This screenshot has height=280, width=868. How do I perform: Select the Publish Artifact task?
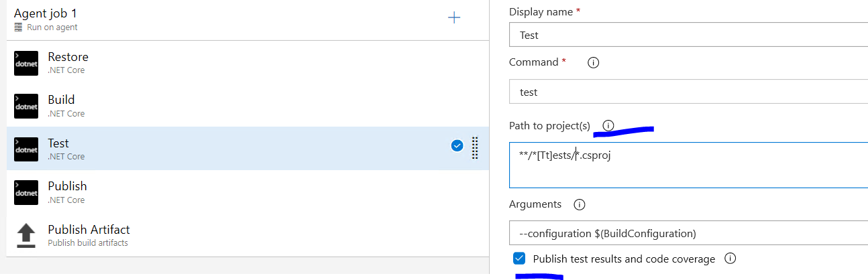[201, 235]
